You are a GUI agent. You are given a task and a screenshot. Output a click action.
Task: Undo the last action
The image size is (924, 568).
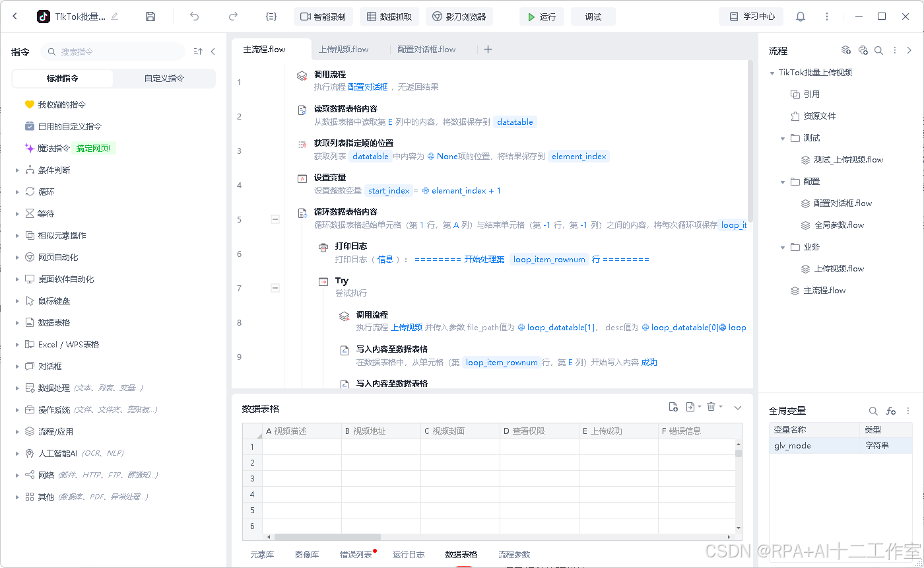tap(194, 17)
